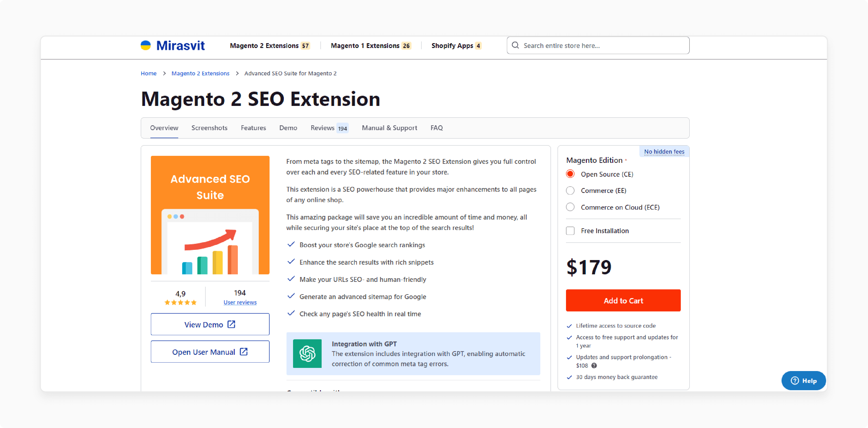This screenshot has height=428, width=868.
Task: Switch to the Features tab
Action: pos(253,128)
